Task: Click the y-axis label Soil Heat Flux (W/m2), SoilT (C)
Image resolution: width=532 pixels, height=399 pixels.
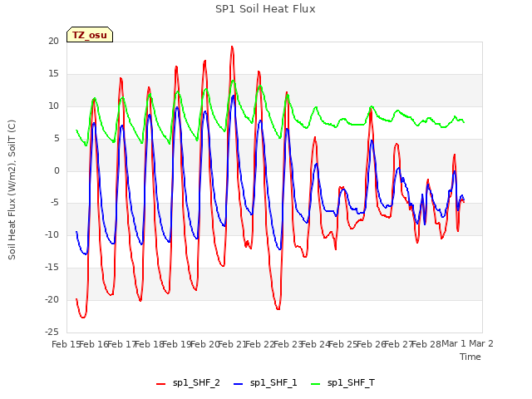Action: pos(12,190)
